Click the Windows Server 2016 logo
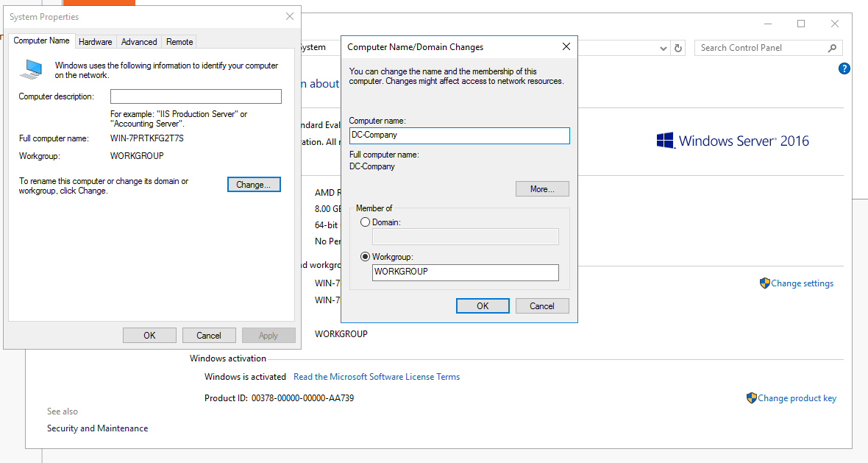 732,141
